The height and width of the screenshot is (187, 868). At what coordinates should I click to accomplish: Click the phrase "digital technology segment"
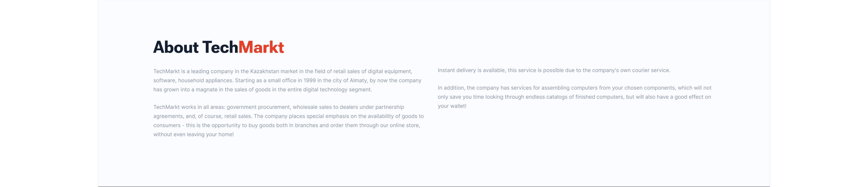click(x=337, y=90)
